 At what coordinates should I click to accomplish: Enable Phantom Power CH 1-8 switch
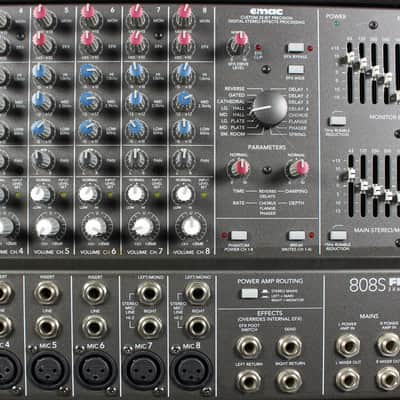coord(239,236)
